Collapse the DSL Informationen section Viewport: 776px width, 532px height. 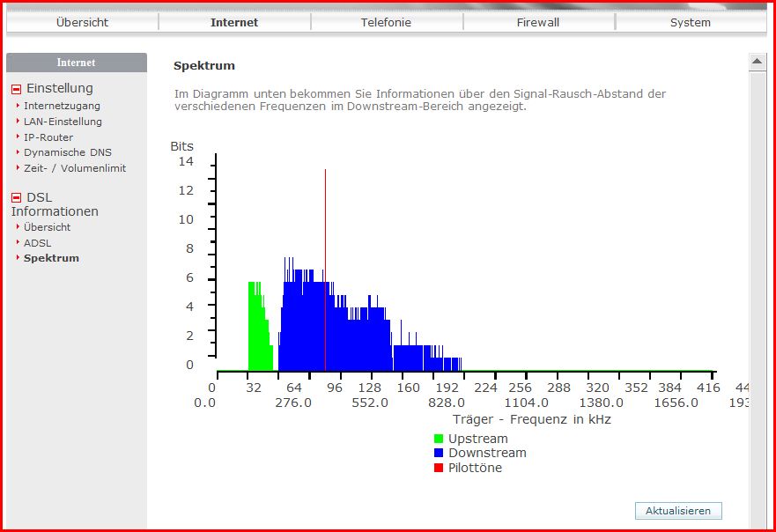[x=17, y=197]
